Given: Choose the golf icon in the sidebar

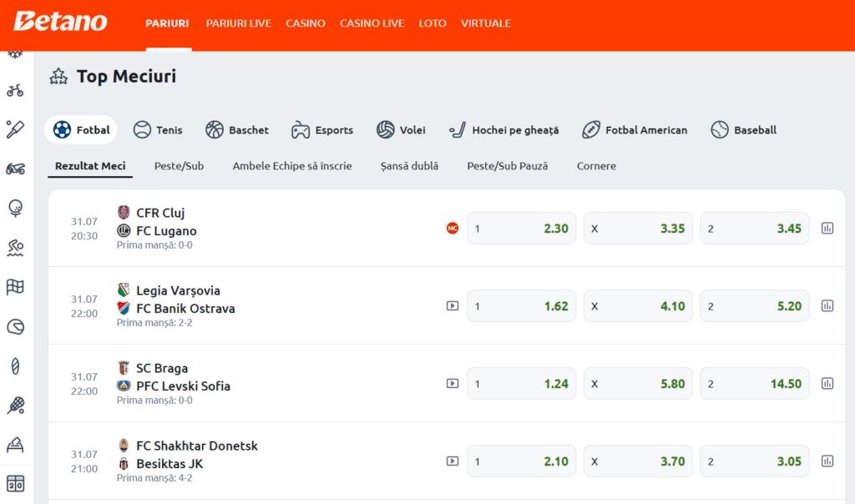Looking at the screenshot, I should (x=15, y=208).
